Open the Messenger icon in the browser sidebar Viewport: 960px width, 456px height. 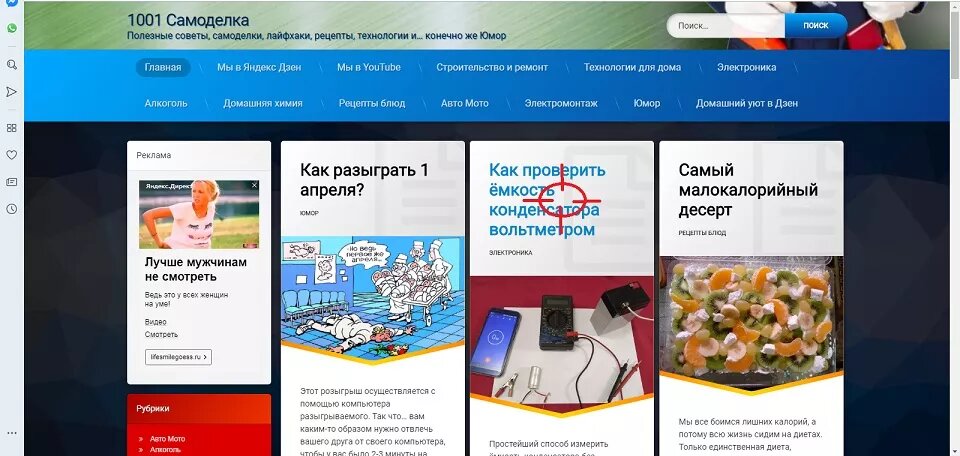point(12,2)
